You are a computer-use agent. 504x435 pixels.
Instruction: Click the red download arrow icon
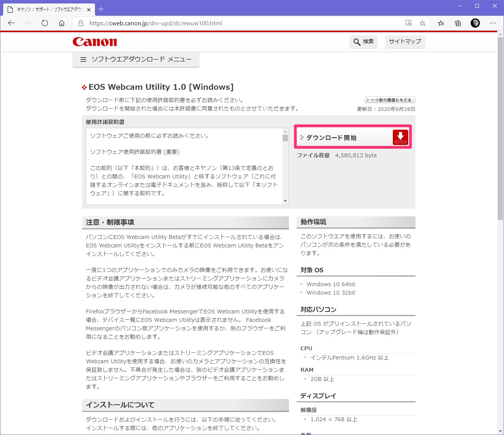(401, 137)
